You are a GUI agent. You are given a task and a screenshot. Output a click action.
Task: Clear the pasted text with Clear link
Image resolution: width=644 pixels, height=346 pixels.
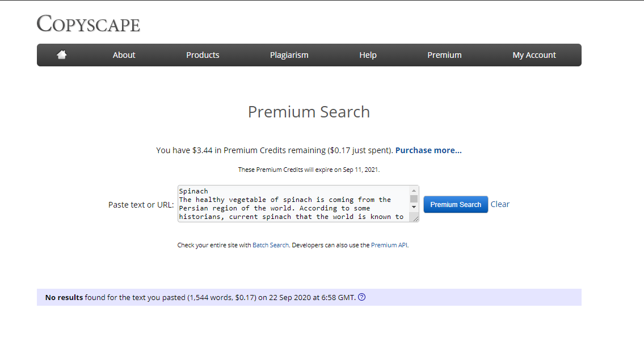click(x=500, y=204)
